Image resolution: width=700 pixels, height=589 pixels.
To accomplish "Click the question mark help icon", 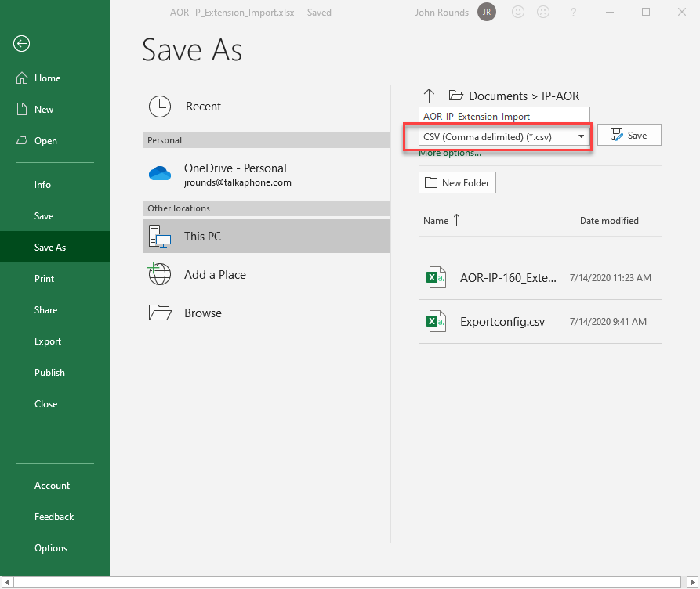I will 575,13.
